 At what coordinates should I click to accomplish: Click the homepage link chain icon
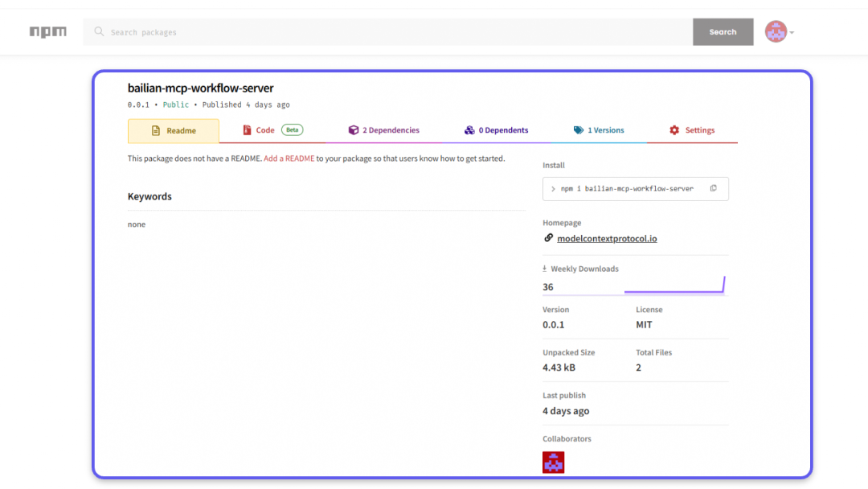coord(548,238)
